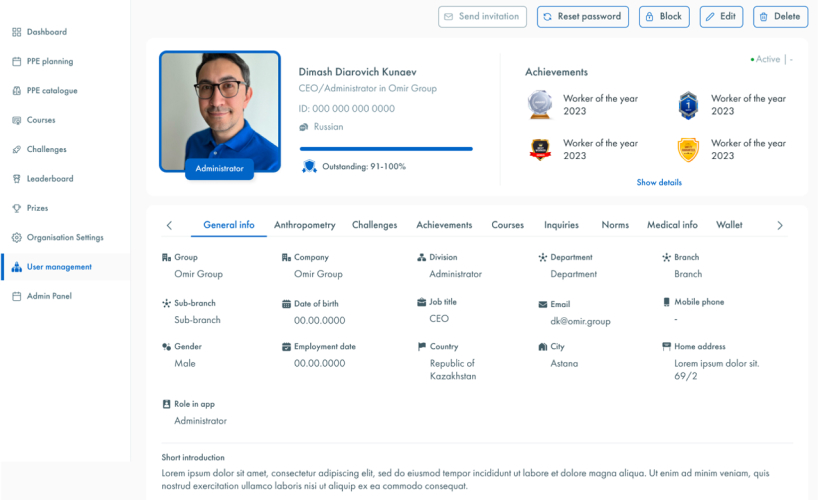This screenshot has height=500, width=818.
Task: Click the Outstanding rating progress bar
Action: pos(386,149)
